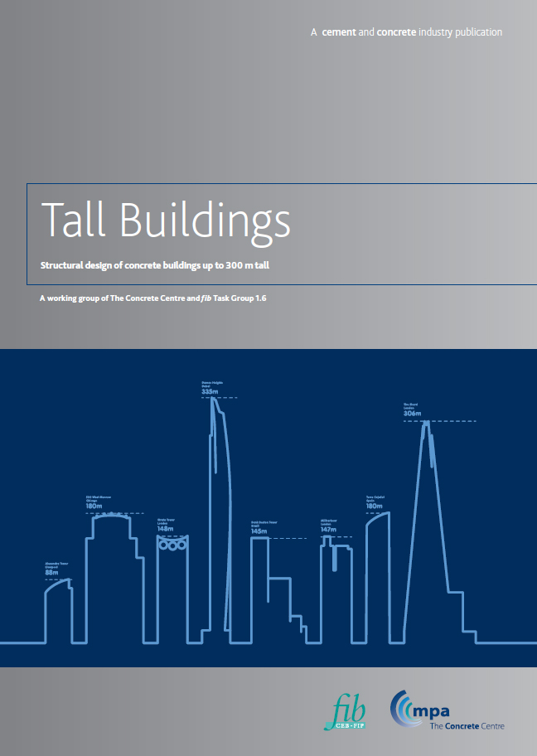This screenshot has width=537, height=756.
Task: Click the 148m height label
Action: click(165, 529)
